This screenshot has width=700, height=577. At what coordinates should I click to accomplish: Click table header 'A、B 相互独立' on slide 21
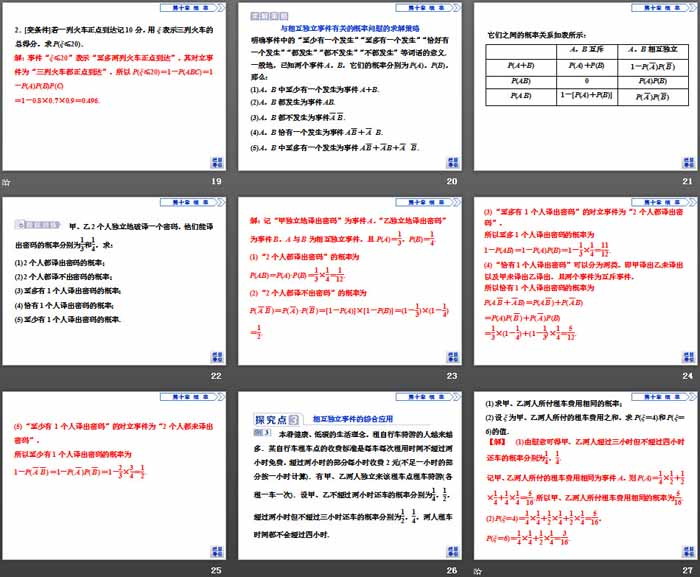pos(653,50)
